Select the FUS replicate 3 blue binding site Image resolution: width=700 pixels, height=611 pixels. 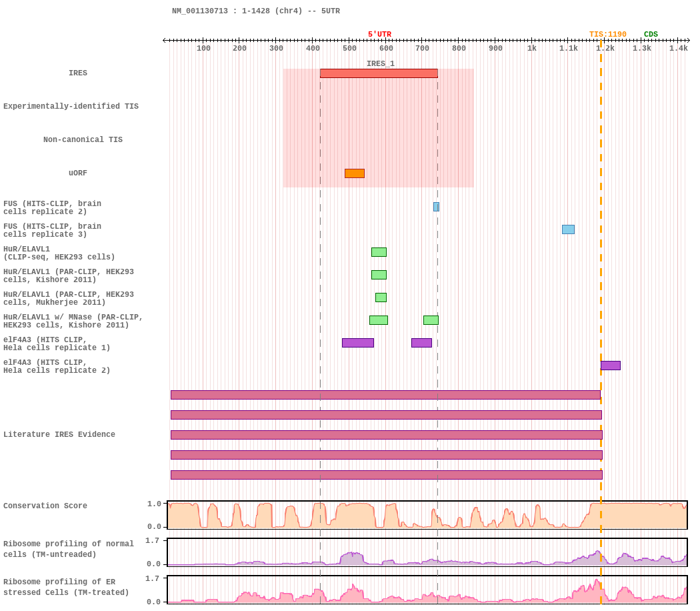coord(568,229)
